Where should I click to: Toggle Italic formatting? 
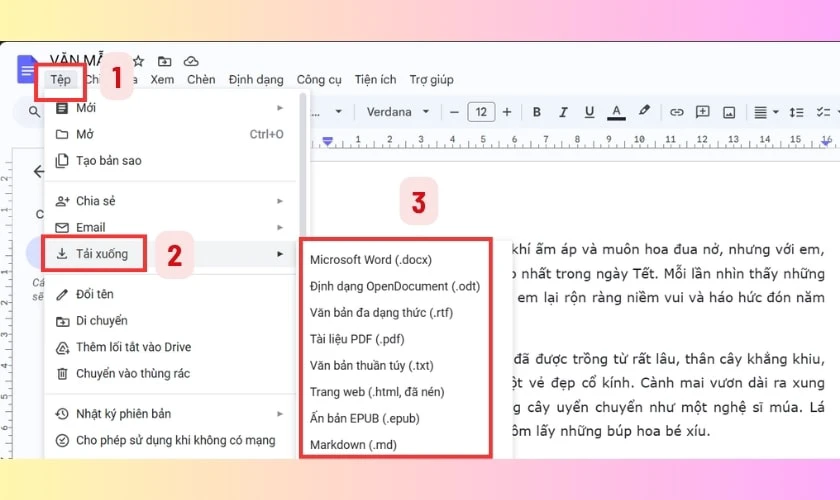[563, 112]
